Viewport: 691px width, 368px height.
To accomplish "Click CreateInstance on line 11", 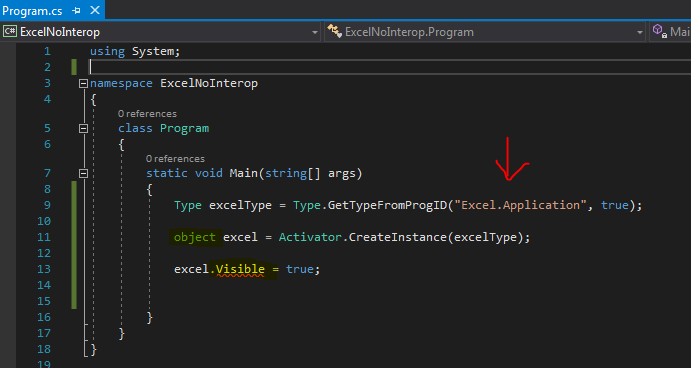I will pos(398,237).
